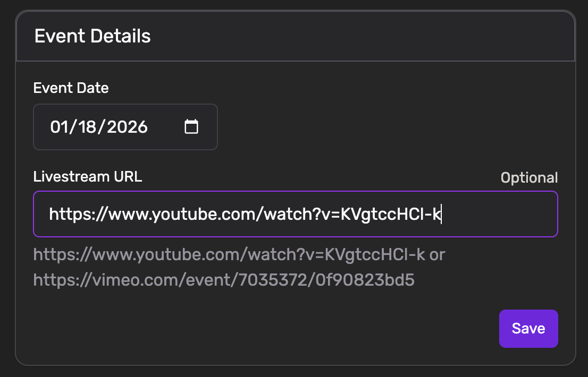Click the "Event Details" panel heading

tap(93, 37)
